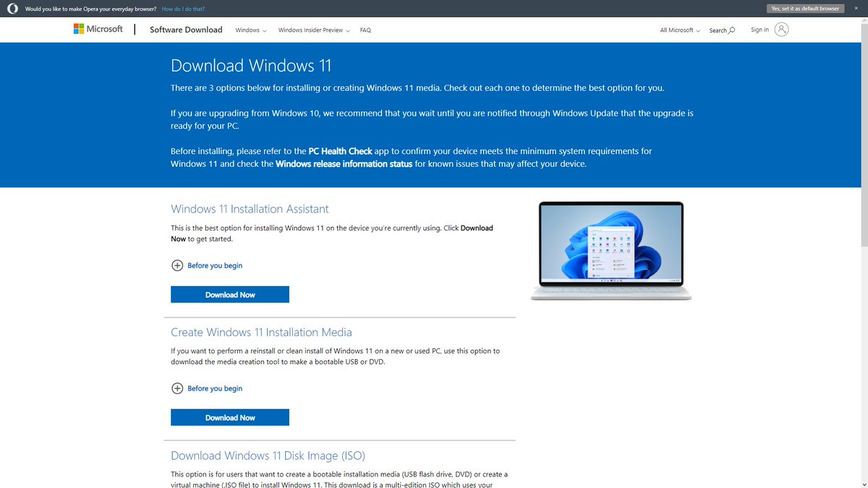Click the Windows 11 laptop image
The width and height of the screenshot is (868, 488).
click(x=610, y=249)
